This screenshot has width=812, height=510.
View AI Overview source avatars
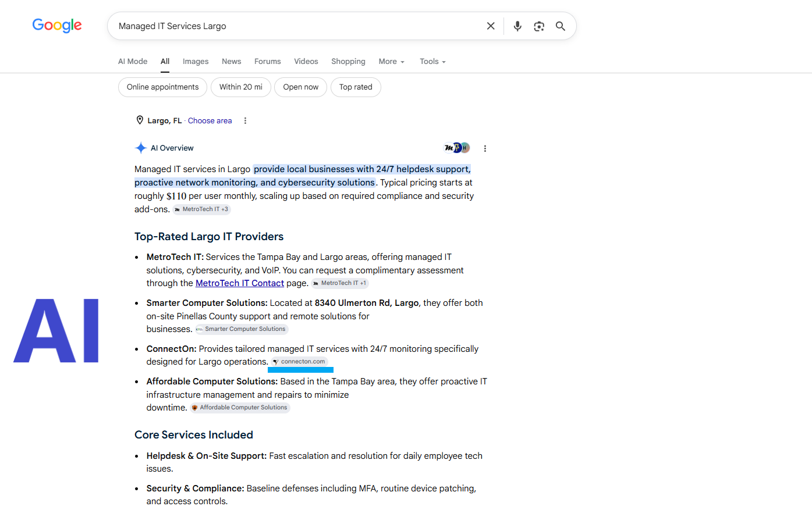[x=457, y=148]
